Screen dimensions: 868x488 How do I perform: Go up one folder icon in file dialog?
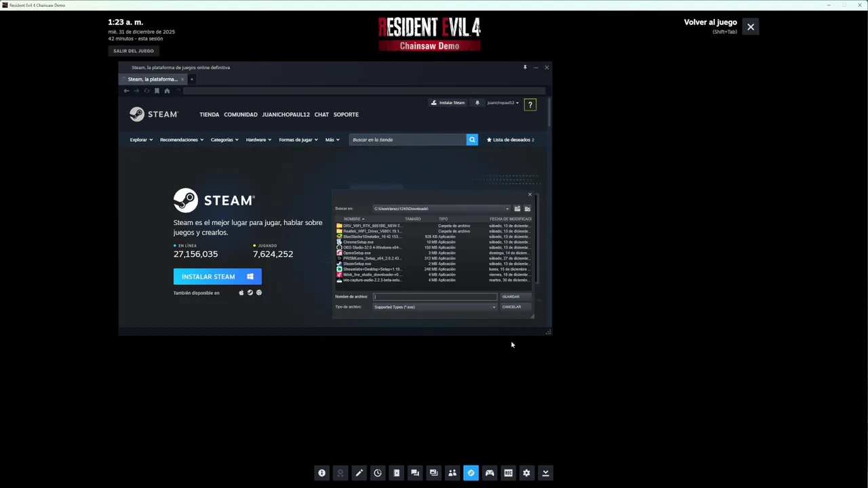517,209
